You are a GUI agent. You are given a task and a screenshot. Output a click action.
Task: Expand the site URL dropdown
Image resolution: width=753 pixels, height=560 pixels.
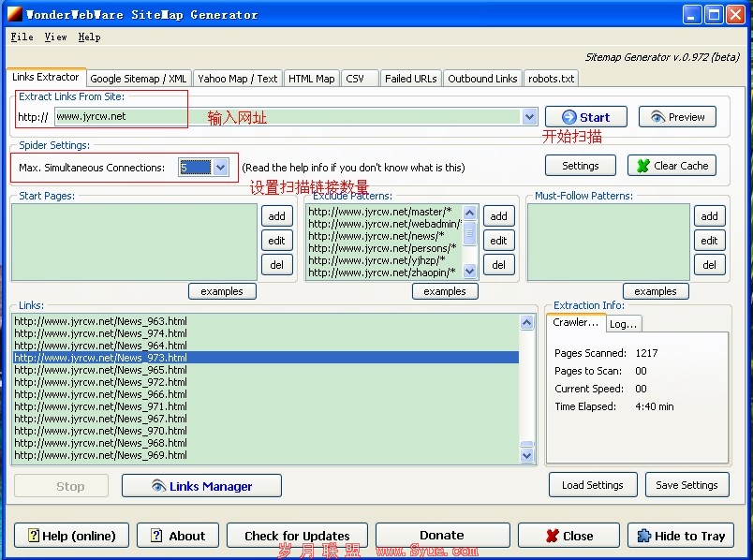(x=529, y=116)
